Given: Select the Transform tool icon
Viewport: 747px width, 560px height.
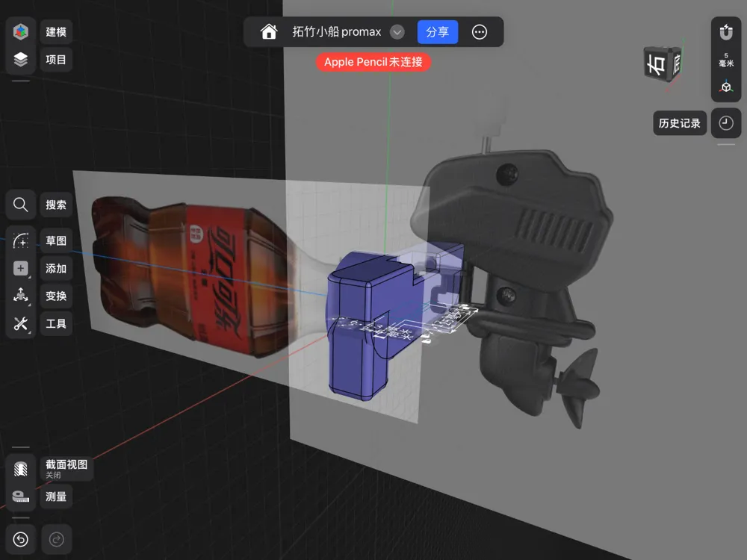Looking at the screenshot, I should [21, 296].
